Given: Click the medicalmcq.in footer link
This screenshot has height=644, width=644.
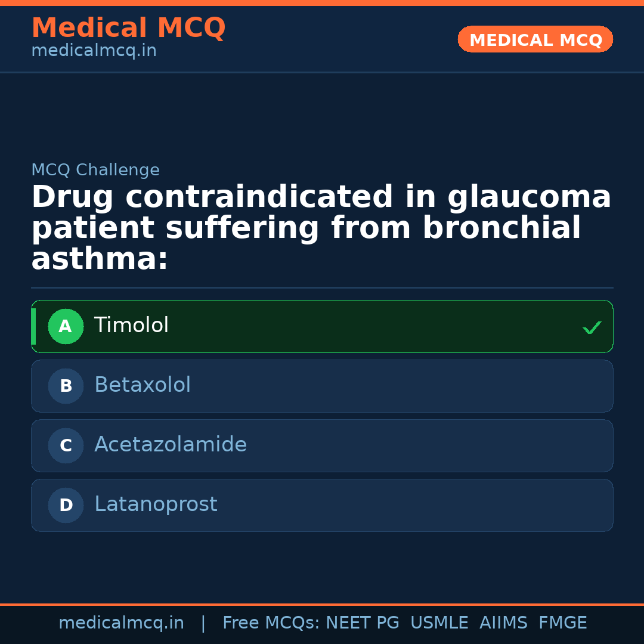Looking at the screenshot, I should click(121, 623).
